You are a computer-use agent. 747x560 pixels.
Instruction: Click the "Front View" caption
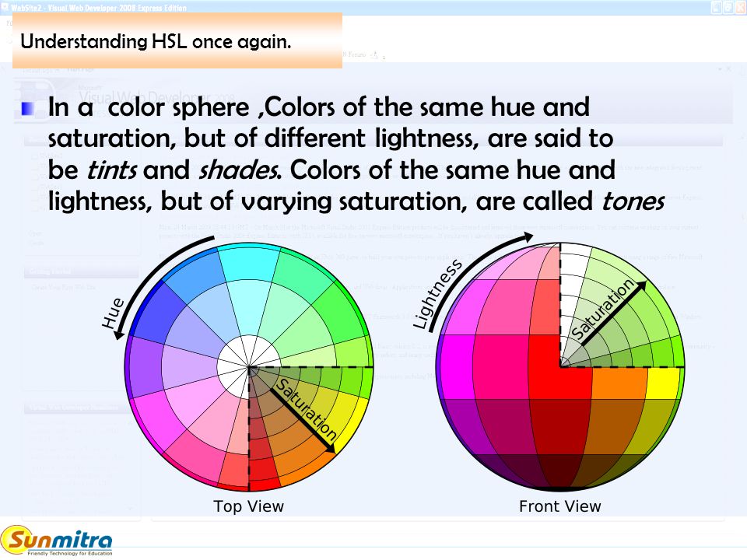[x=559, y=506]
